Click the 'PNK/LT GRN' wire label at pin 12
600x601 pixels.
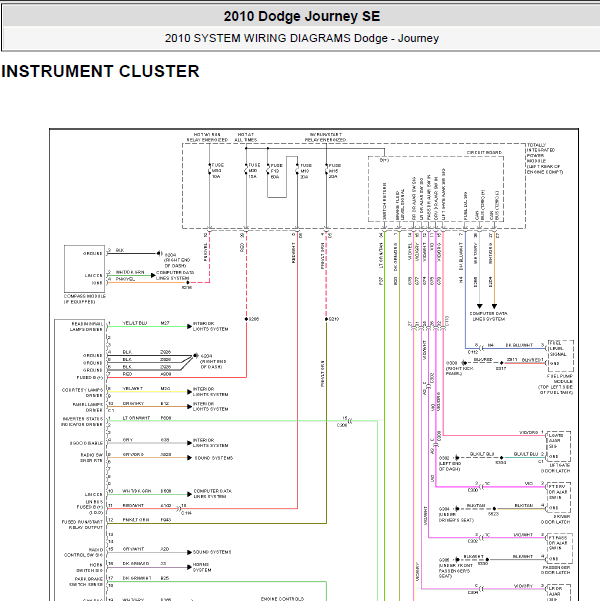tap(136, 520)
